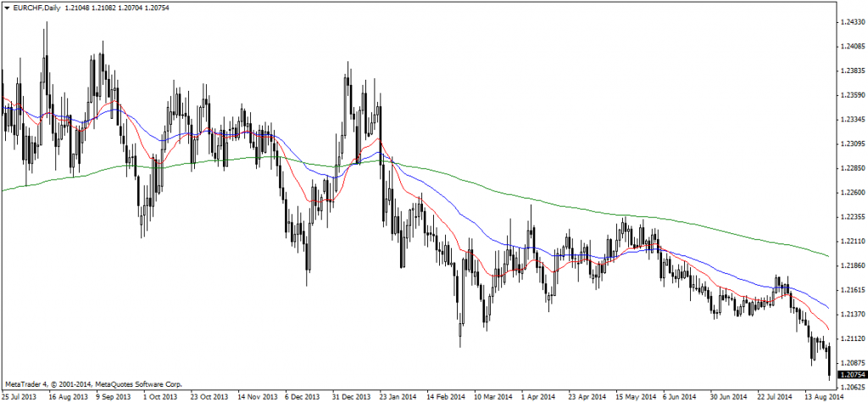Click the 1.22110 price axis label
The width and height of the screenshot is (868, 403).
[x=852, y=241]
